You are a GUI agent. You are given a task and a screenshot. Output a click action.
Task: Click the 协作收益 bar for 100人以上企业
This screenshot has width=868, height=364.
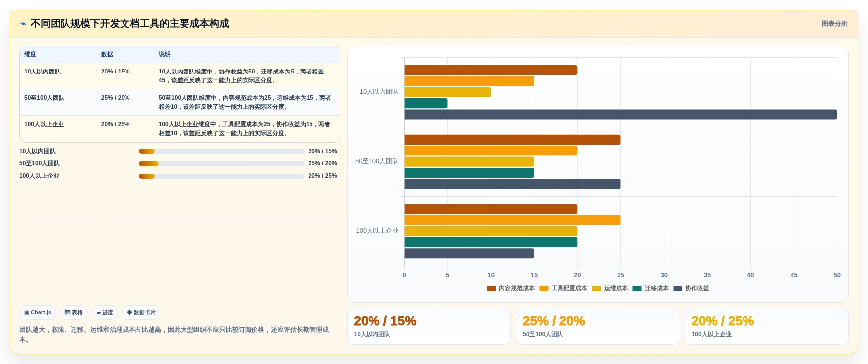click(x=469, y=254)
